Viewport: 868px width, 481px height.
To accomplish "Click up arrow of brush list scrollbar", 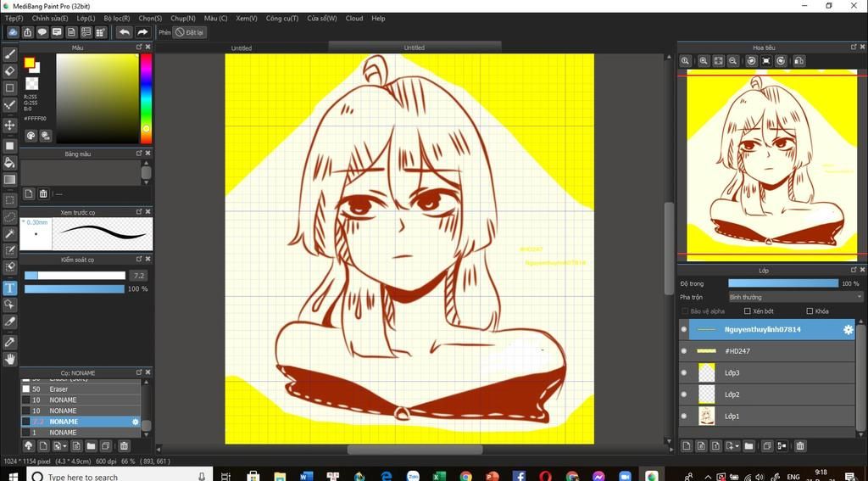I will click(x=146, y=383).
